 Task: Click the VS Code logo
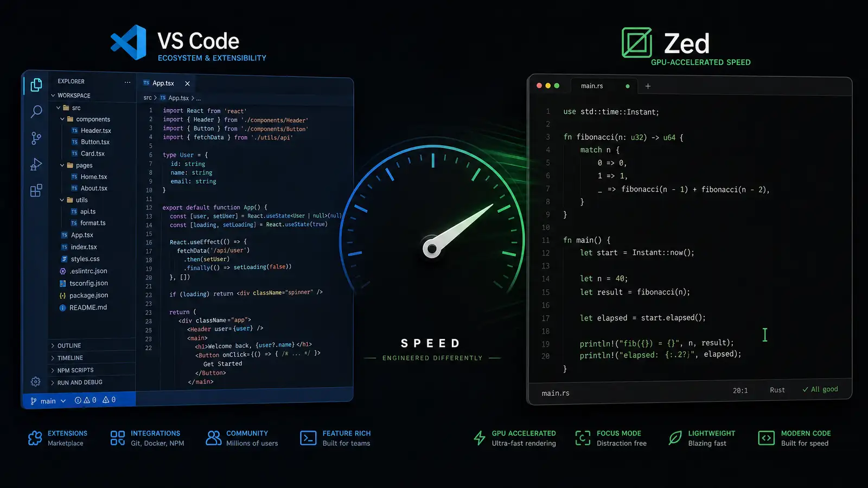coord(129,42)
